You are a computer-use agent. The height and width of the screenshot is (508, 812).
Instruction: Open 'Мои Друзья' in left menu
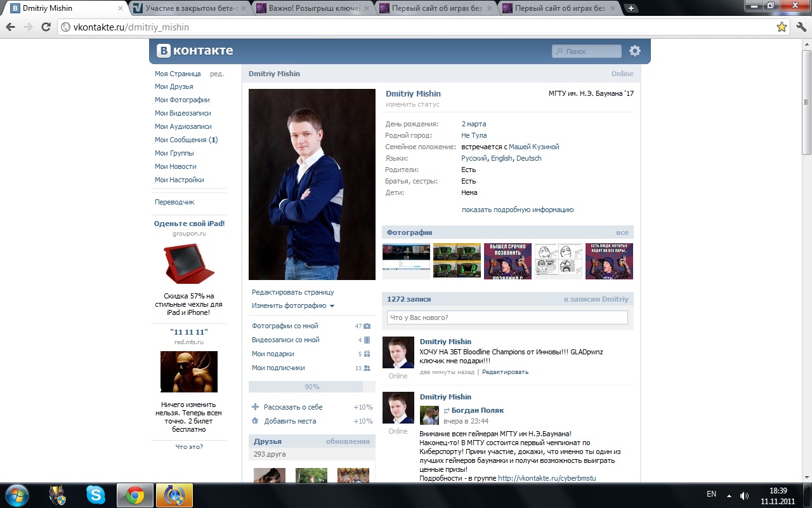pyautogui.click(x=174, y=86)
